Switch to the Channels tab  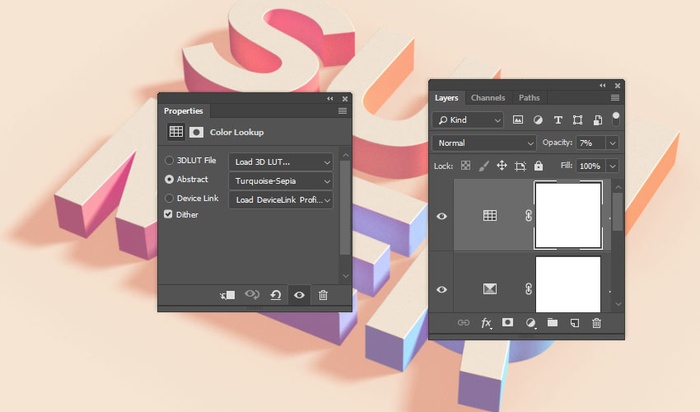coord(488,98)
